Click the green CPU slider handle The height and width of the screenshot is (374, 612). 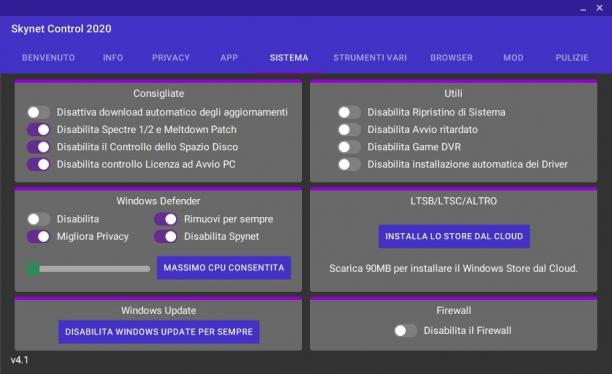click(x=33, y=269)
